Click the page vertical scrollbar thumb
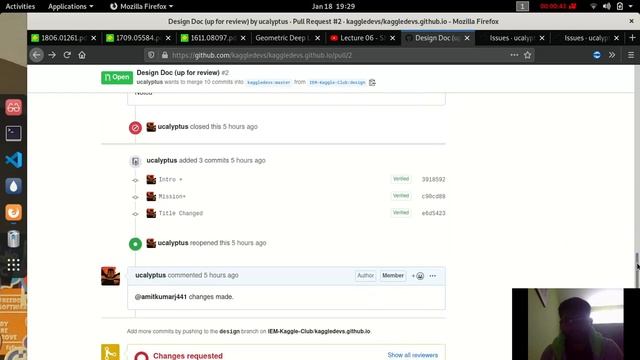This screenshot has height=360, width=640. [637, 270]
